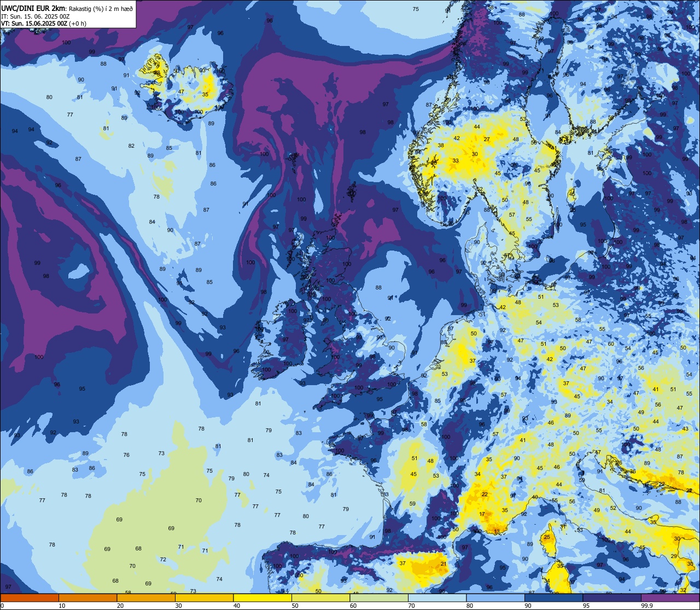Click the 10–20 orange legend segment
The width and height of the screenshot is (700, 610).
(x=87, y=597)
